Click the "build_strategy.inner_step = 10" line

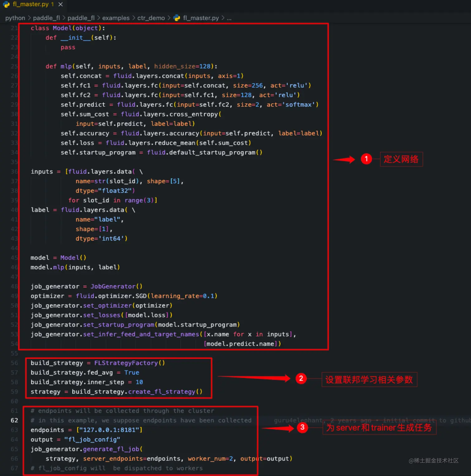click(x=87, y=382)
